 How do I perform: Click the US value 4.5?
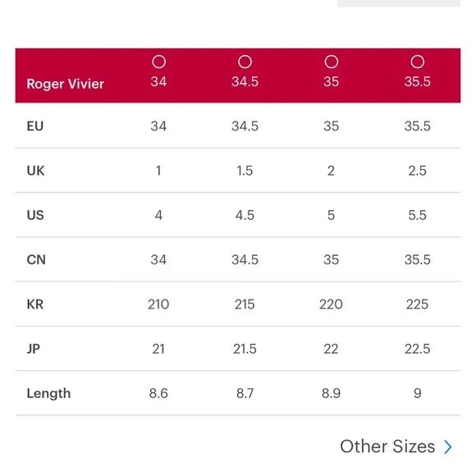pos(245,215)
